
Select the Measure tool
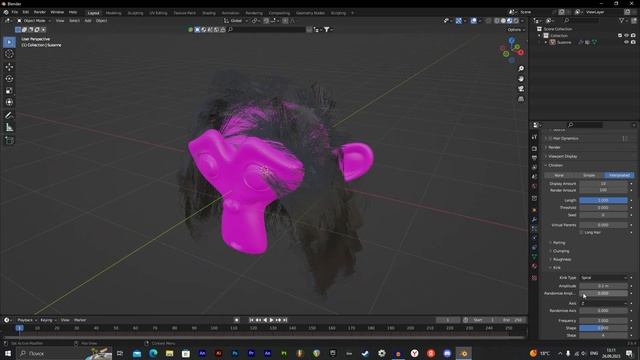[9, 128]
